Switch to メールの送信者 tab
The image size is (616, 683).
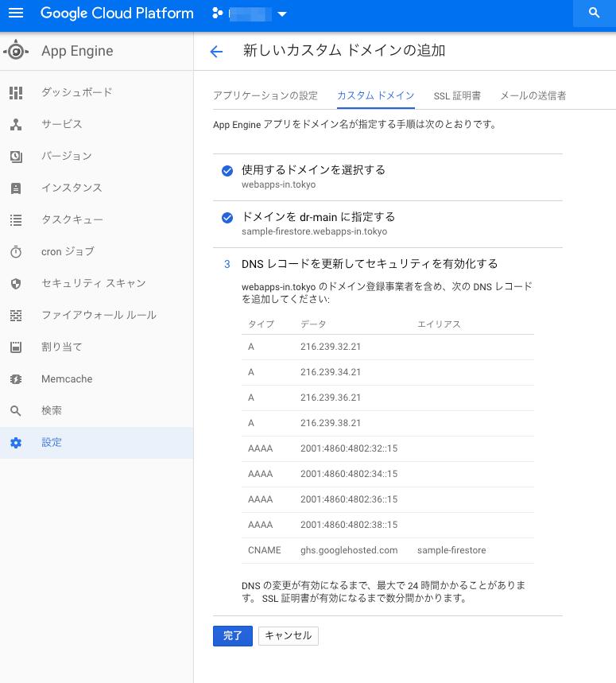pyautogui.click(x=533, y=96)
